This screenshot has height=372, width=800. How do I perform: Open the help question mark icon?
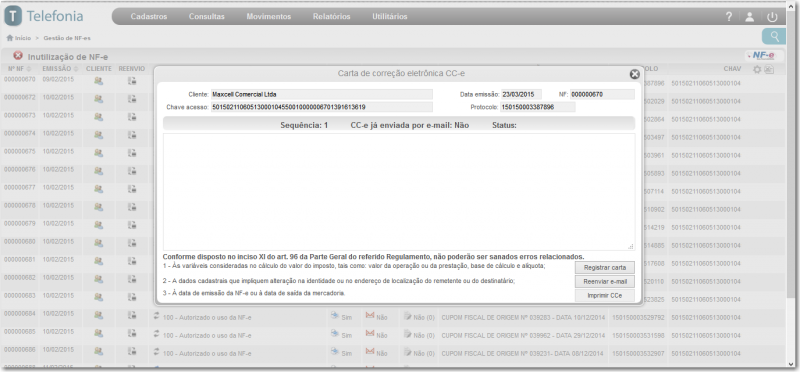pyautogui.click(x=729, y=16)
